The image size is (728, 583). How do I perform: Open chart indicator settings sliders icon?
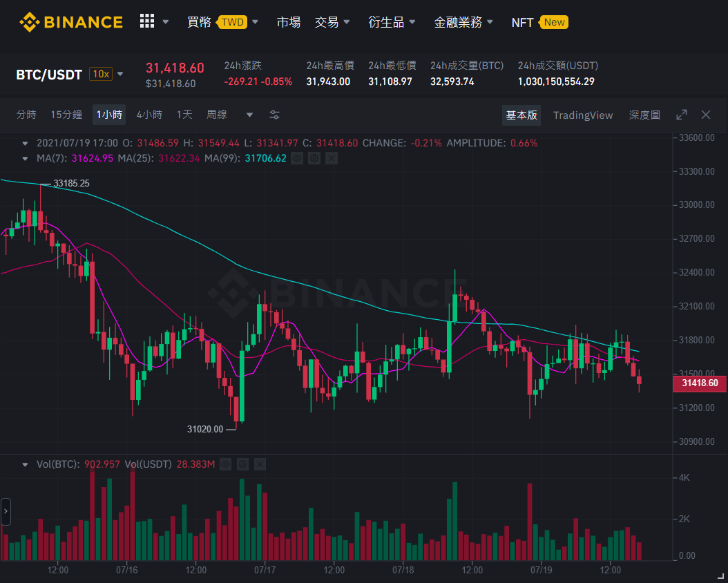(x=274, y=115)
